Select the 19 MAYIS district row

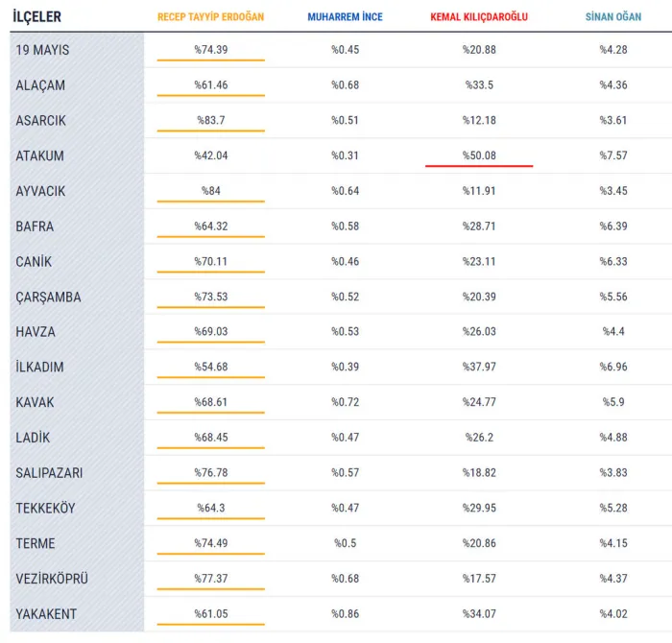point(341,50)
